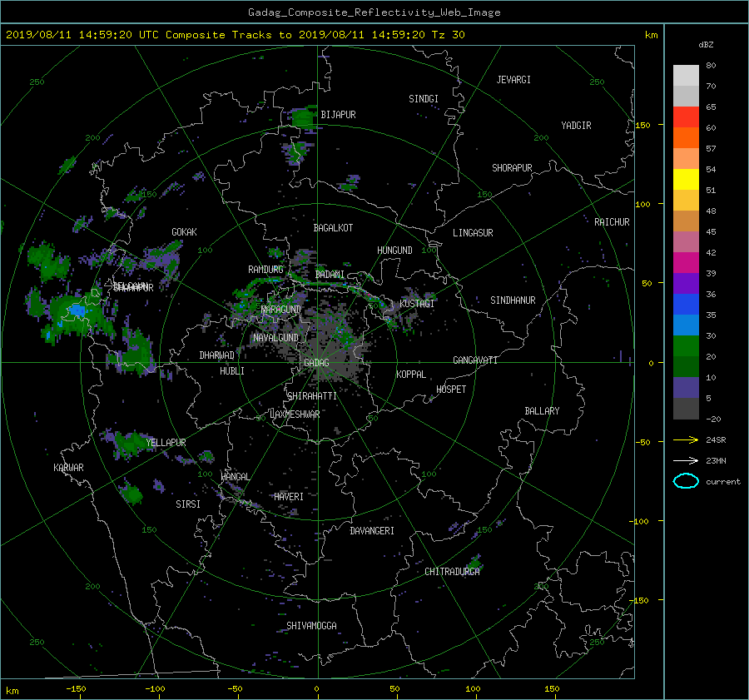Click the HANGAL city label

coord(236,477)
